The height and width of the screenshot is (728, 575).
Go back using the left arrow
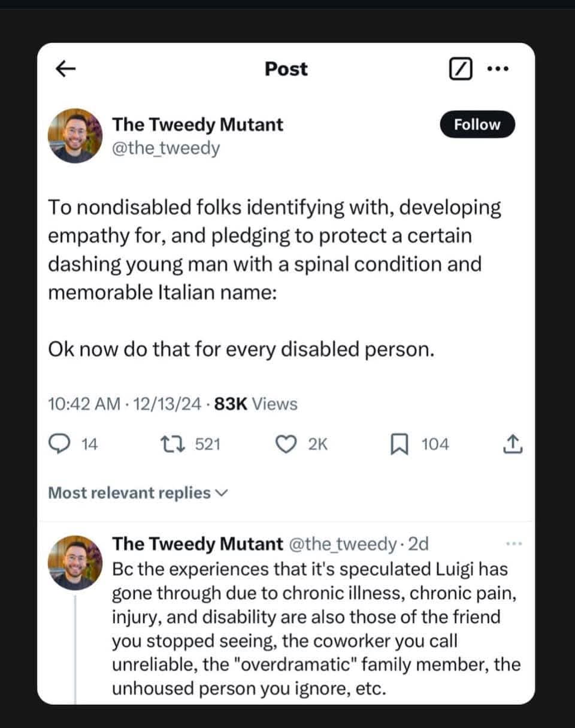pyautogui.click(x=66, y=70)
